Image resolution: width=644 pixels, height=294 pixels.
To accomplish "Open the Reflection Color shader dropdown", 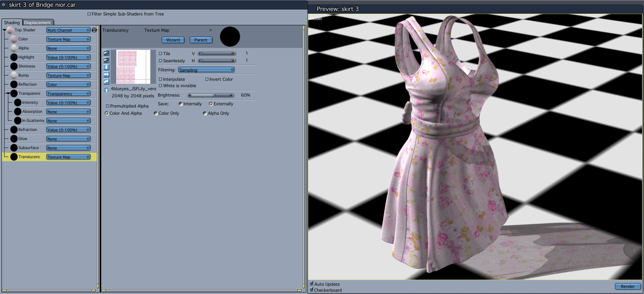I will click(x=68, y=84).
